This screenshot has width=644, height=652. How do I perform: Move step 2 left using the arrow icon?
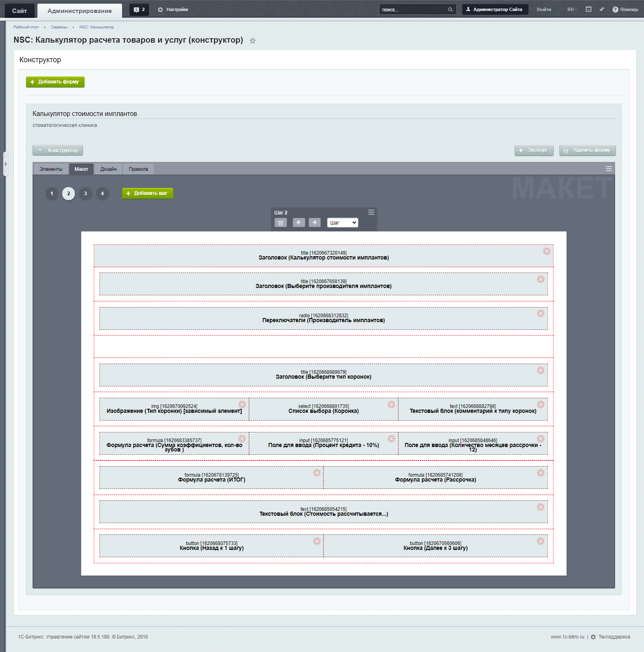click(299, 222)
